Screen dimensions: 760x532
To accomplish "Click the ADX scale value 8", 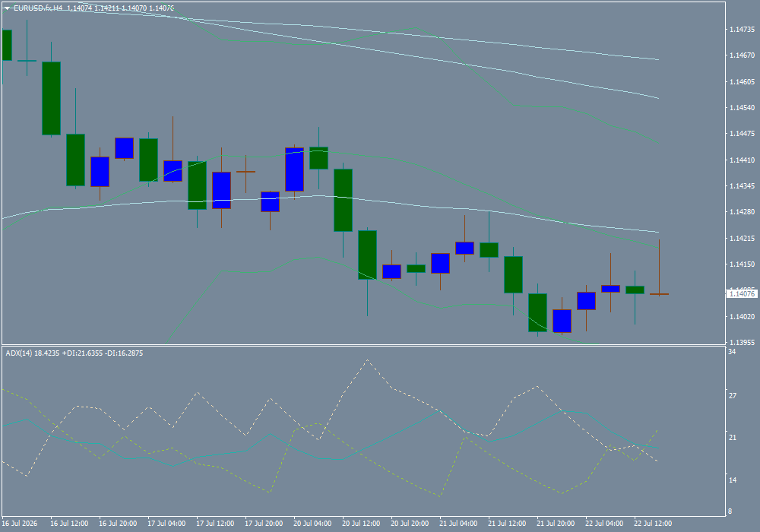I will (730, 511).
